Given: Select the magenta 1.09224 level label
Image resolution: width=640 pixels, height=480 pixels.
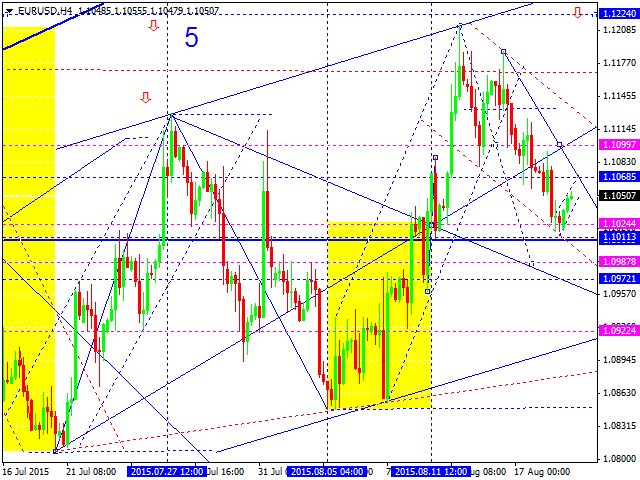Looking at the screenshot, I should tap(619, 331).
